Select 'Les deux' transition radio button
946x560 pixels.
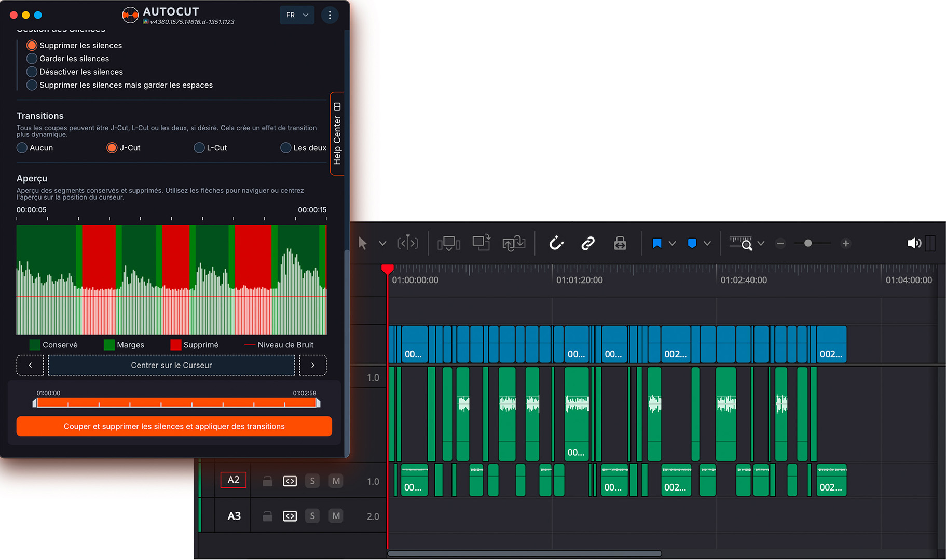pos(286,148)
